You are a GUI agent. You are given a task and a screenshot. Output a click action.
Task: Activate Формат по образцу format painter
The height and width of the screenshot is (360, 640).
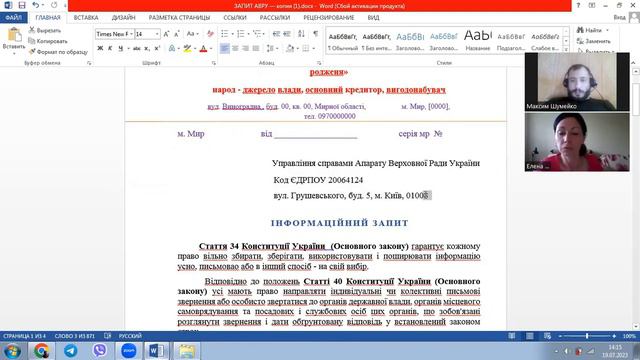coord(58,52)
